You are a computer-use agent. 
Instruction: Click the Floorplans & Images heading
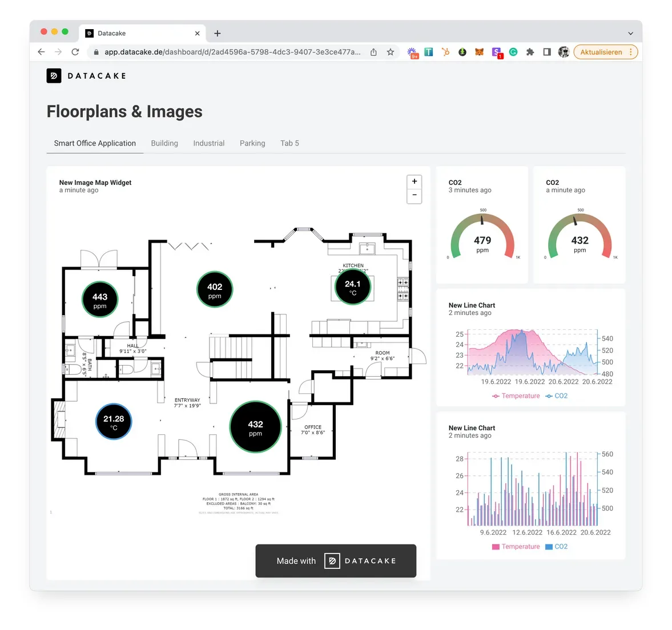click(x=124, y=111)
